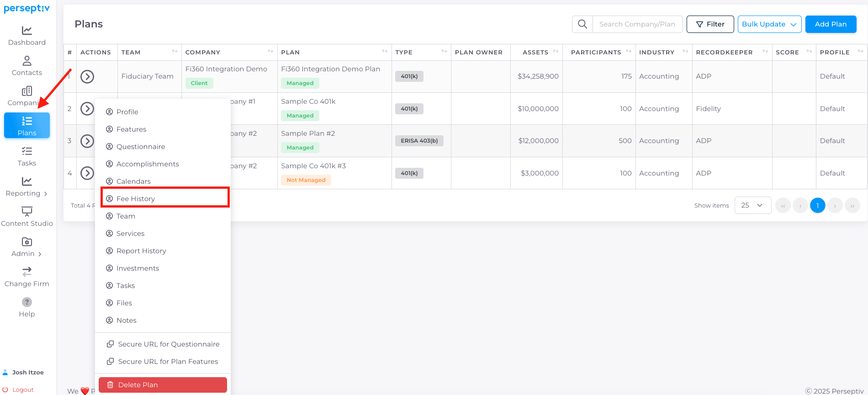Copy Secure URL for Questionnaire
This screenshot has height=395, width=868.
point(163,344)
